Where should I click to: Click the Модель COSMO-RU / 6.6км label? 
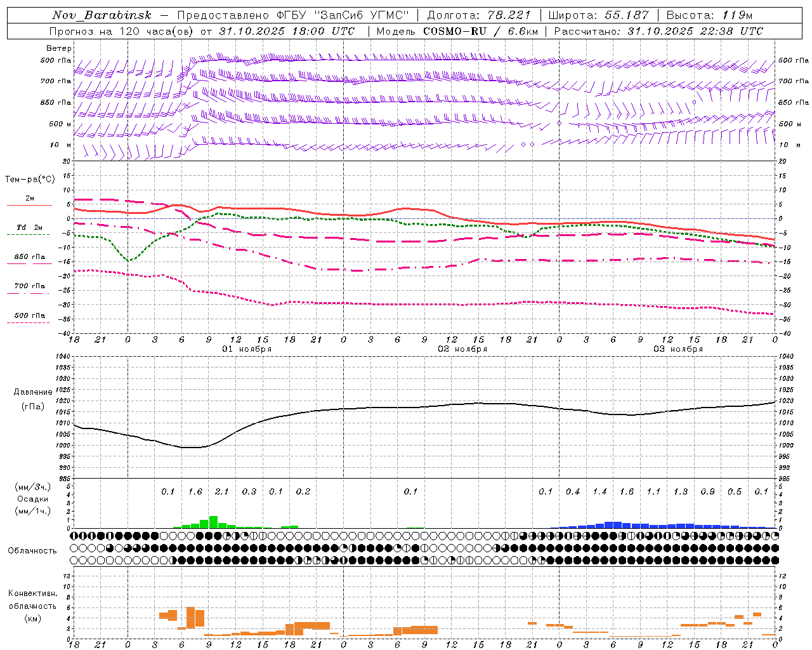(x=457, y=31)
